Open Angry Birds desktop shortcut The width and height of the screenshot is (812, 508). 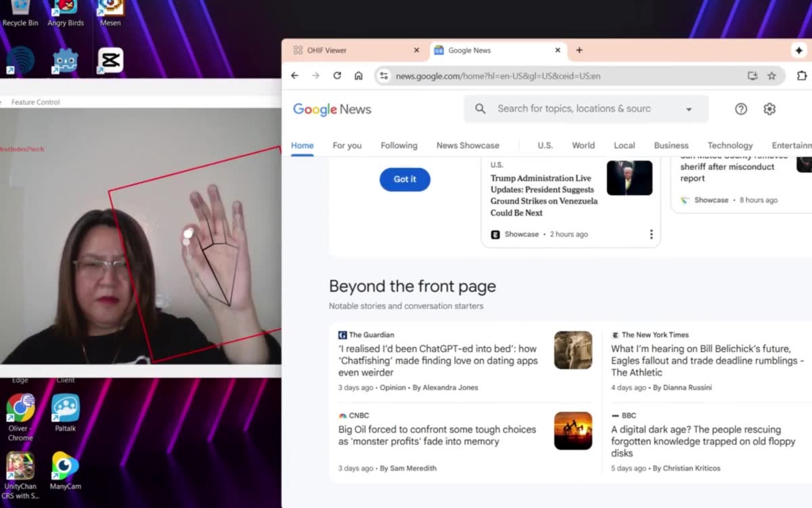(x=66, y=12)
